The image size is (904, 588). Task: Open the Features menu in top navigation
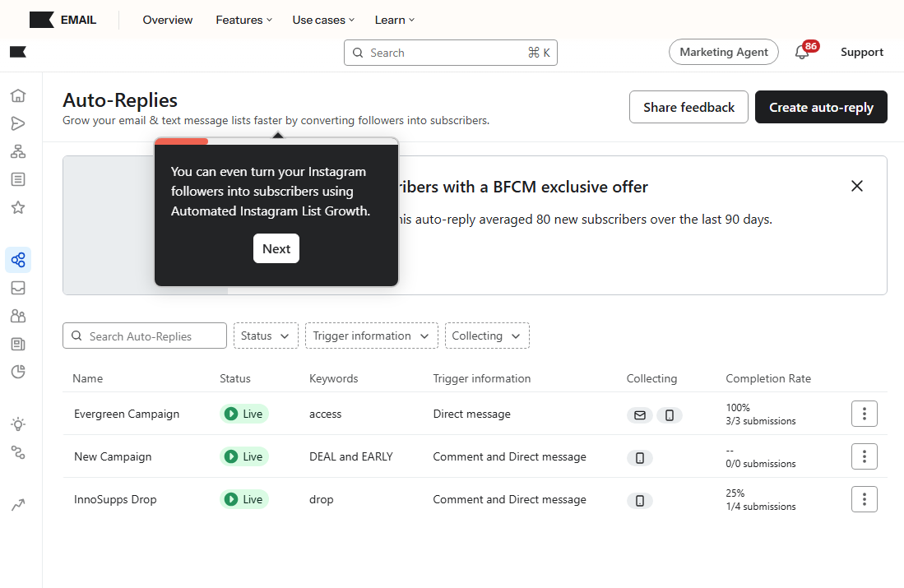coord(243,20)
